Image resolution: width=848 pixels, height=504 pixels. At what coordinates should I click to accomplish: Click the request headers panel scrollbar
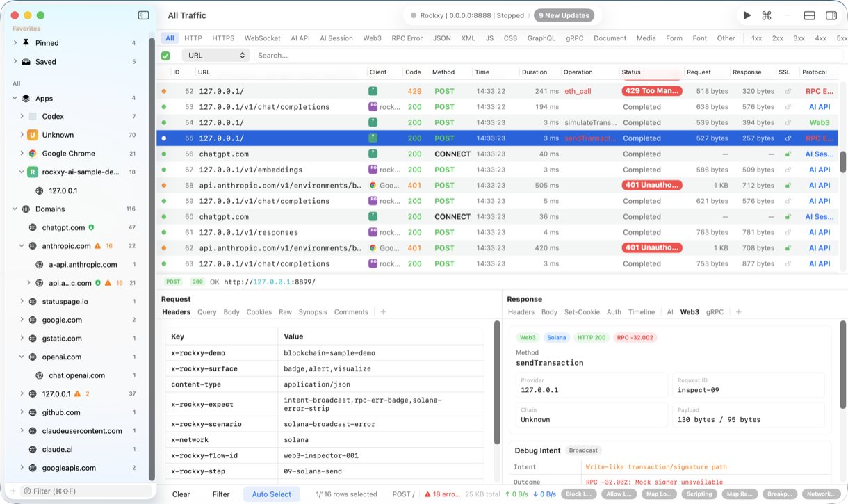pos(496,382)
